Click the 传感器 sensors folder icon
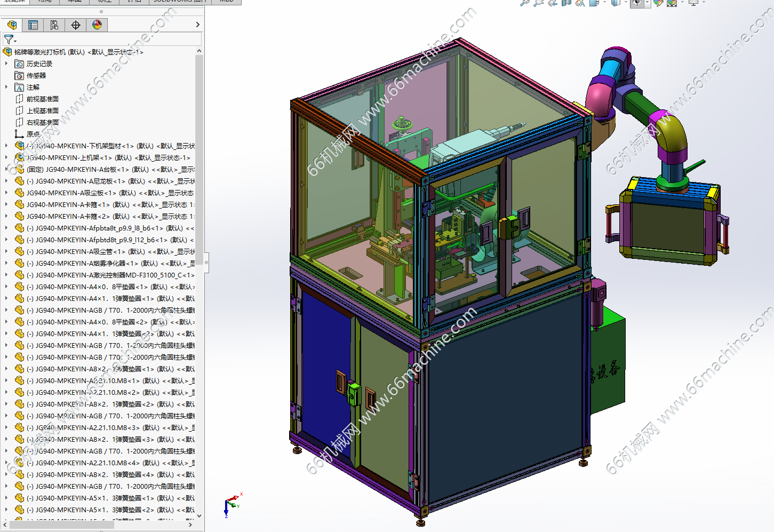The image size is (774, 532). coord(19,76)
